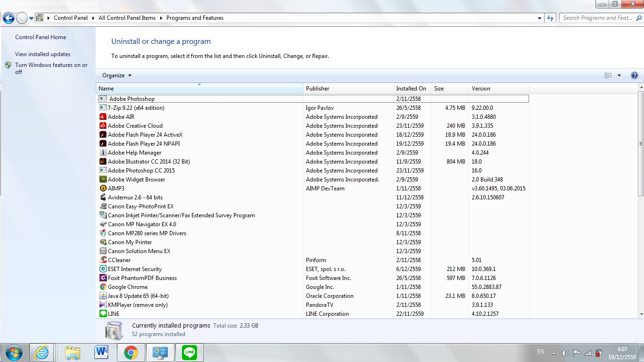Open the help question mark icon

(x=634, y=75)
